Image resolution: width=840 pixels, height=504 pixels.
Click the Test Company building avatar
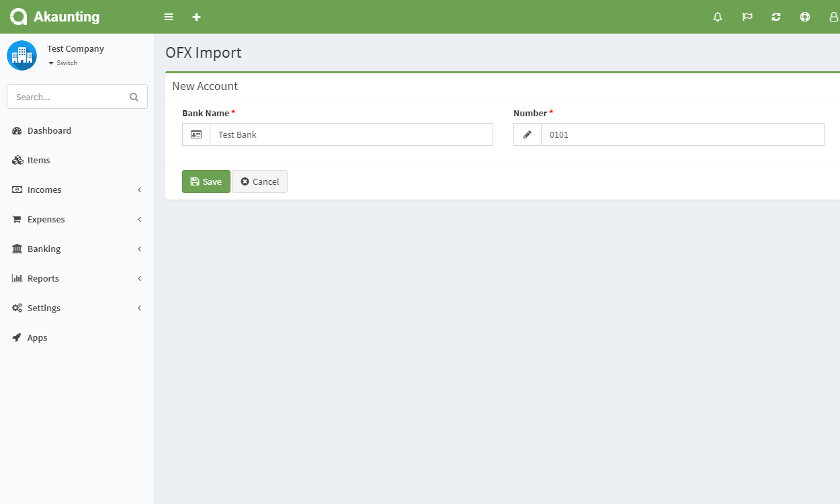tap(22, 55)
